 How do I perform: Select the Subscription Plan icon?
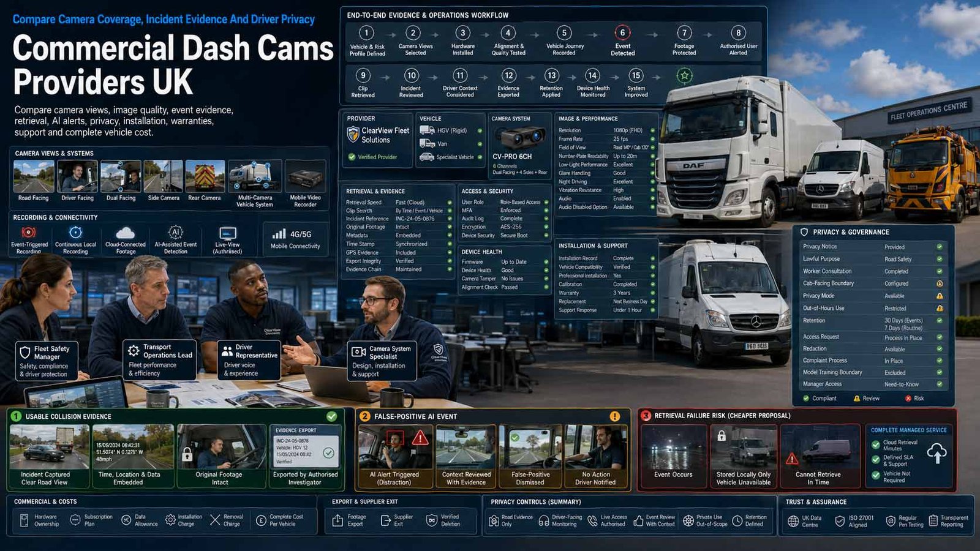click(x=75, y=520)
